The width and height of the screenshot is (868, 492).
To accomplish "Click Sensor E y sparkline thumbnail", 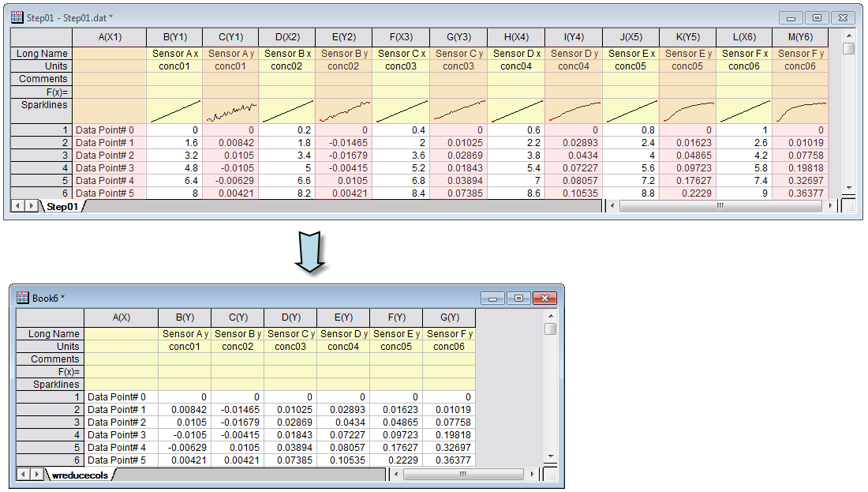I will tap(688, 111).
